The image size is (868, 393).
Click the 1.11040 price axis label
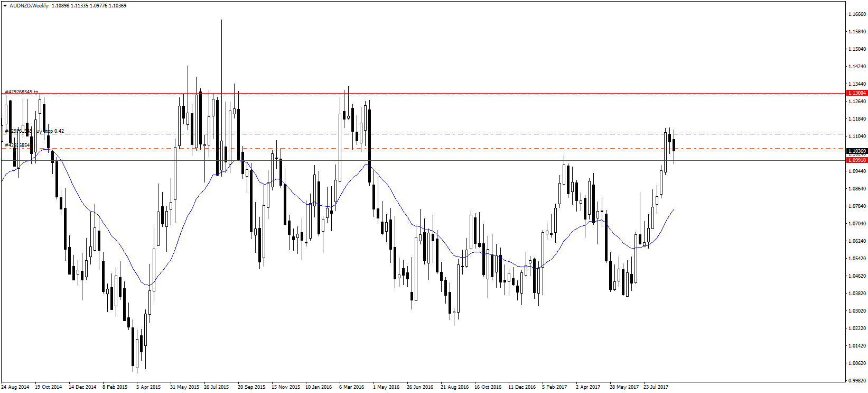(x=856, y=136)
